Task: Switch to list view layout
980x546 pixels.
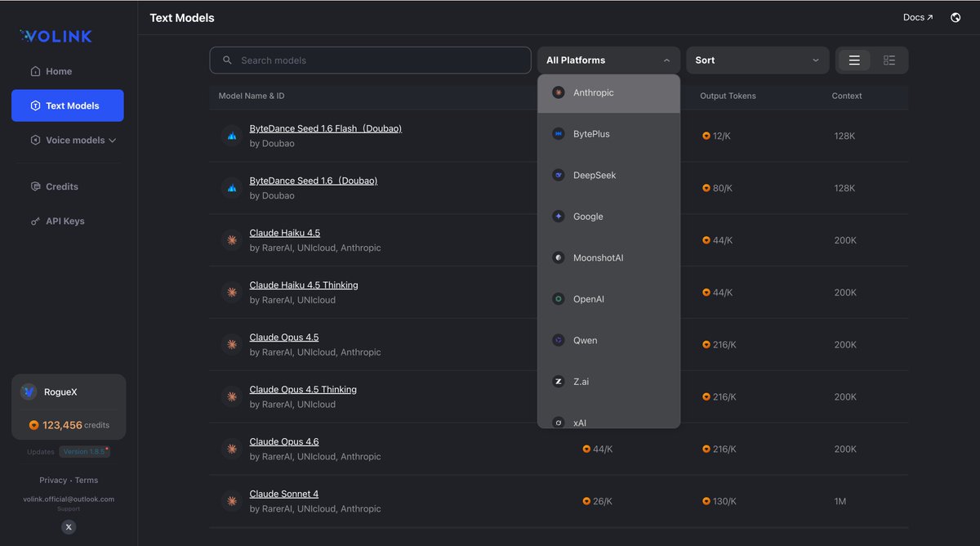Action: [x=854, y=60]
